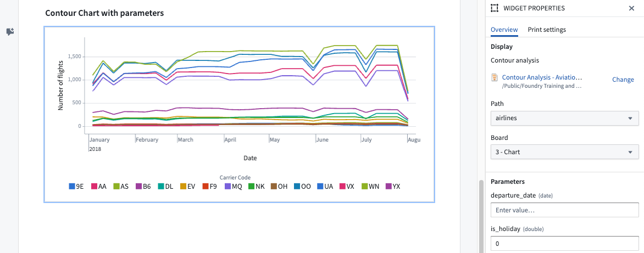Click the 'March' axis label
The width and height of the screenshot is (644, 253).
tap(186, 140)
